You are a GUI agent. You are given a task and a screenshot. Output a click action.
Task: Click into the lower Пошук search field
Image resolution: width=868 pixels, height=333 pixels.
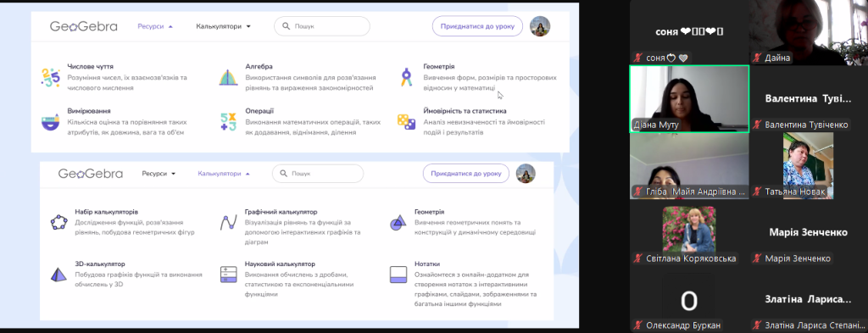pyautogui.click(x=318, y=174)
